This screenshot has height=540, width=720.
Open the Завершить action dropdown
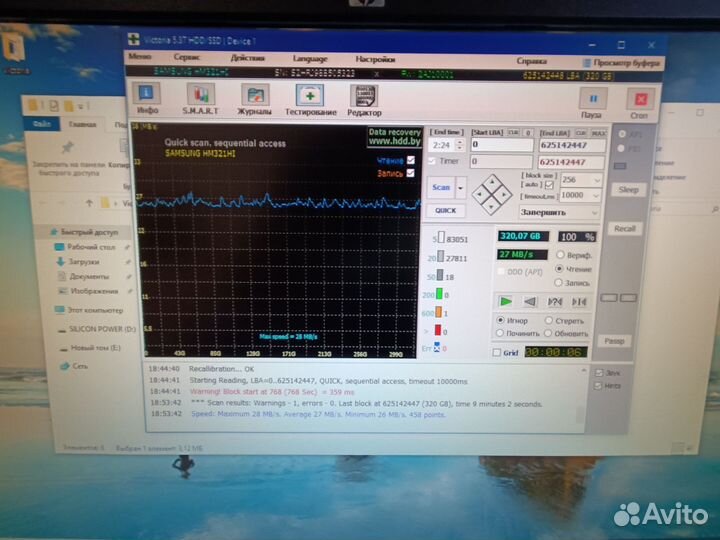(559, 213)
